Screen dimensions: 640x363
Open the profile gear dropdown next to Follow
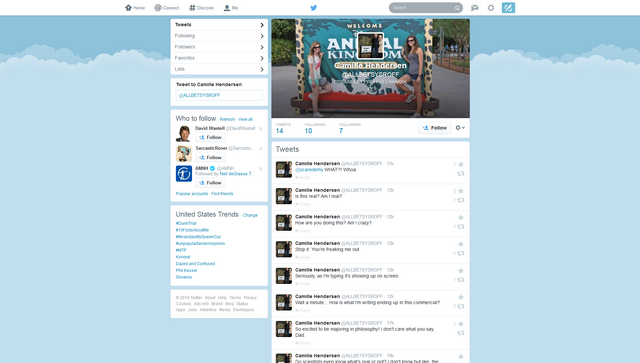tap(460, 128)
